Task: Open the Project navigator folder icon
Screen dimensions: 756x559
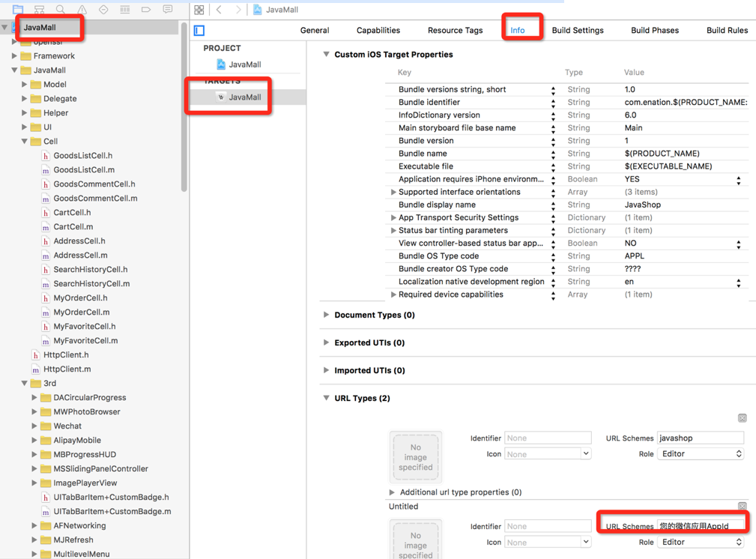Action: coord(18,9)
